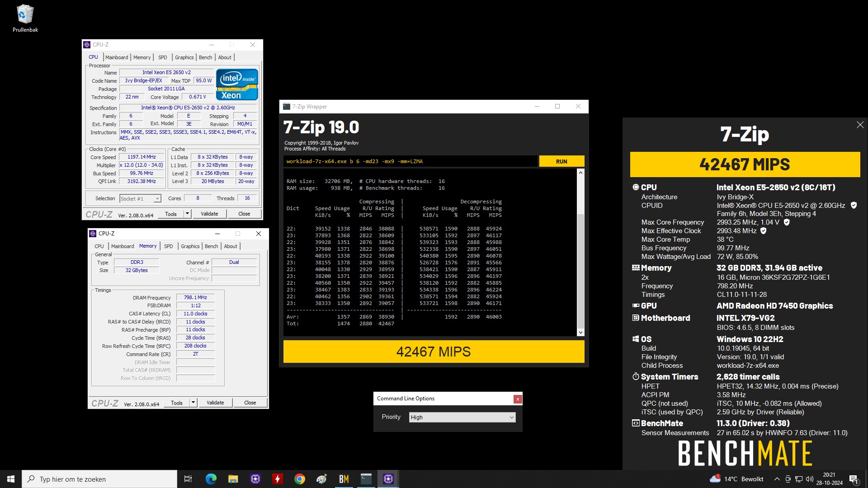Click the red lightning bolt taskbar app

277,479
